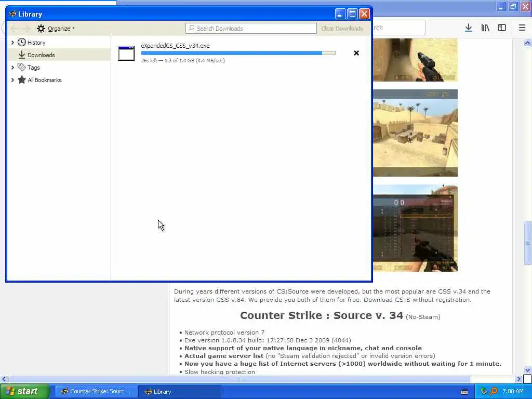The height and width of the screenshot is (399, 532).
Task: Click the magnifier system tray icon
Action: (x=494, y=392)
